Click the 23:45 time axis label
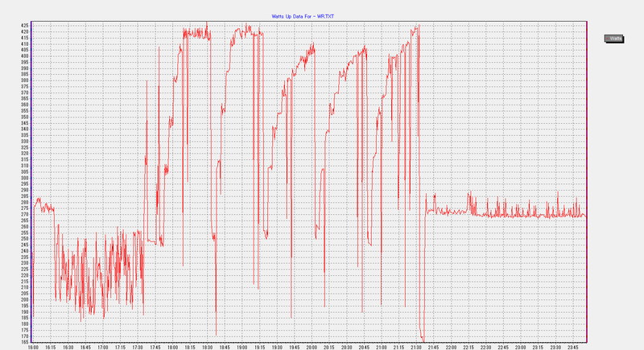 (573, 347)
